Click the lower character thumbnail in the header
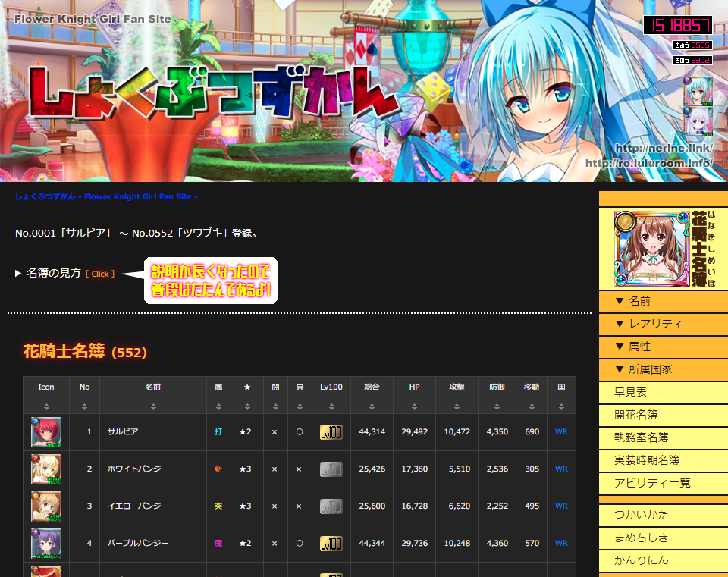Viewport: 728px width, 577px height. (698, 121)
